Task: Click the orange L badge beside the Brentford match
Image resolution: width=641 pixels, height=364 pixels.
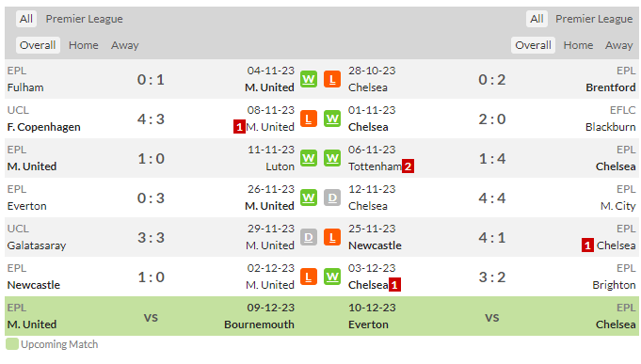Action: [332, 79]
